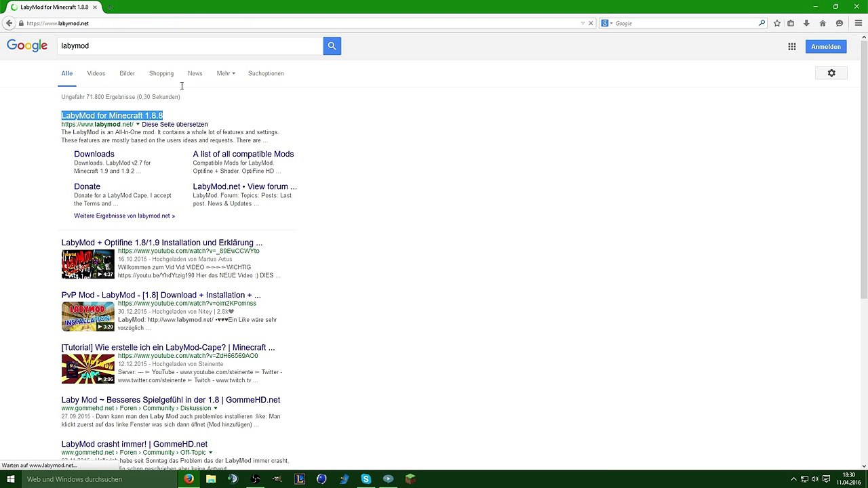This screenshot has height=488, width=868.
Task: Open the volume control in system tray
Action: point(814,479)
